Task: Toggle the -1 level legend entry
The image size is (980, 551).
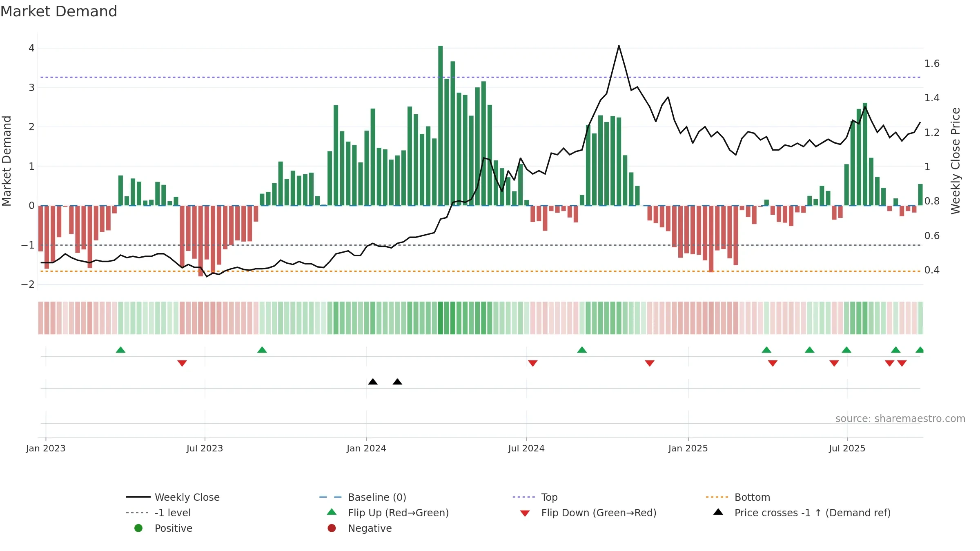Action: click(158, 513)
